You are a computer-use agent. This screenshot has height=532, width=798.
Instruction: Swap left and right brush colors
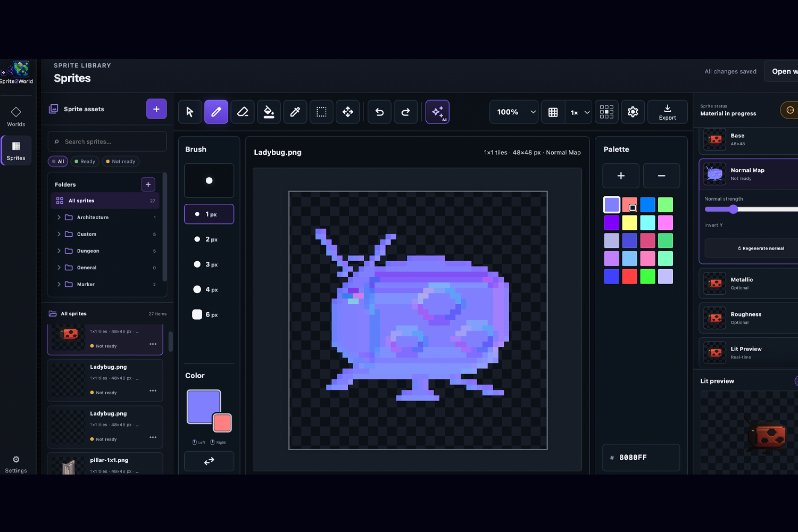(x=209, y=461)
